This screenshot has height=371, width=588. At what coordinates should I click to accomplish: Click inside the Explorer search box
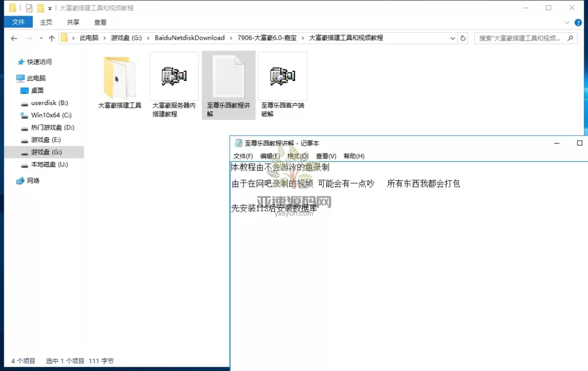click(520, 37)
